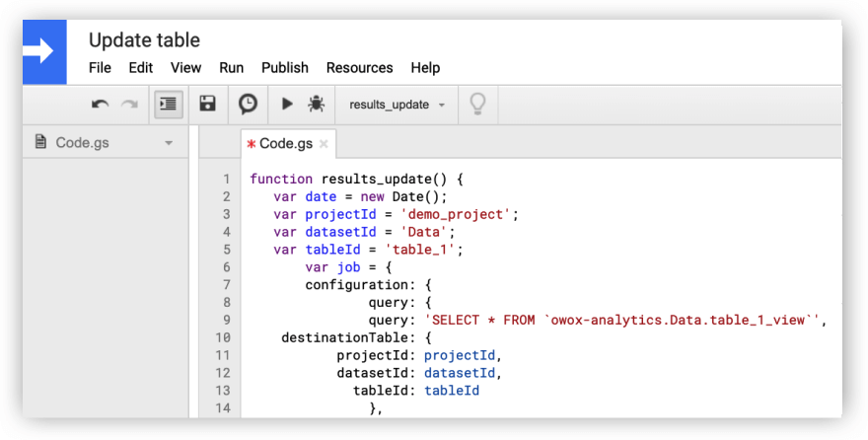
Task: Click the blue Apps Script arrow logo
Action: tap(43, 52)
